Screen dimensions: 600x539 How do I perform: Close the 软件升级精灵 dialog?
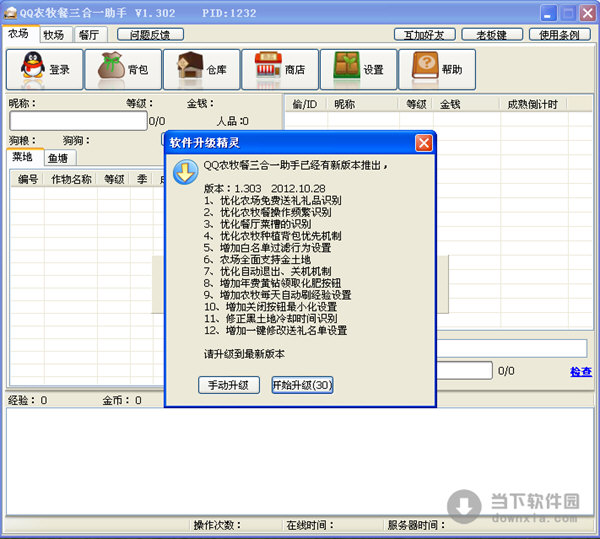424,143
